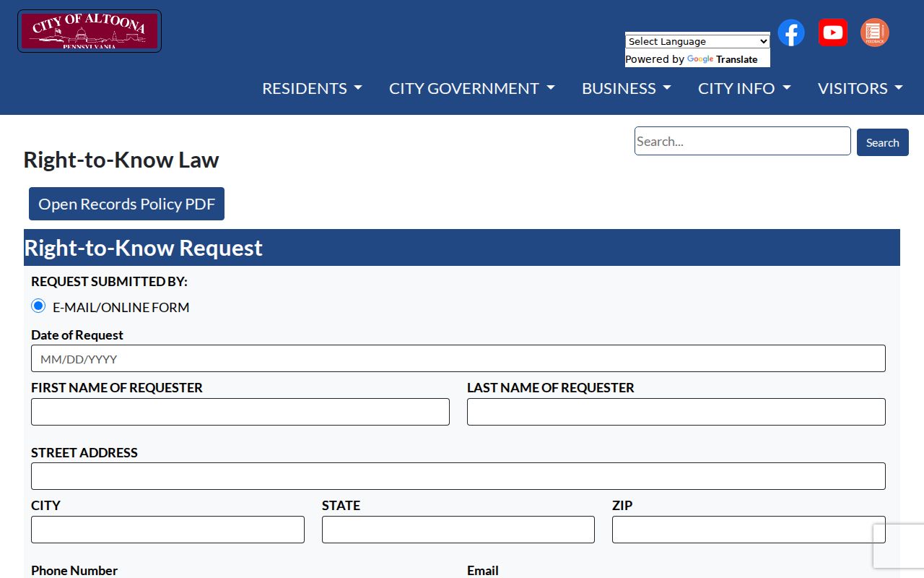The width and height of the screenshot is (924, 578).
Task: Click the City input field
Action: [167, 530]
